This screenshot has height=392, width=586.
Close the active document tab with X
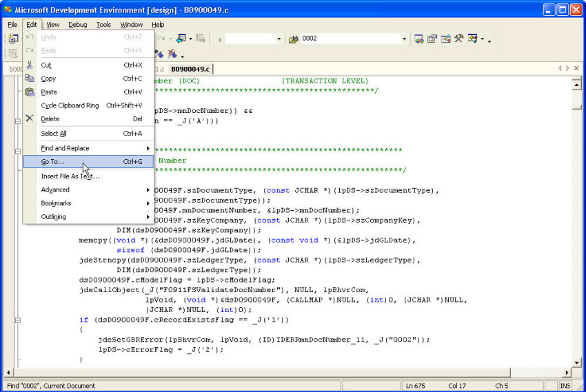pyautogui.click(x=576, y=68)
